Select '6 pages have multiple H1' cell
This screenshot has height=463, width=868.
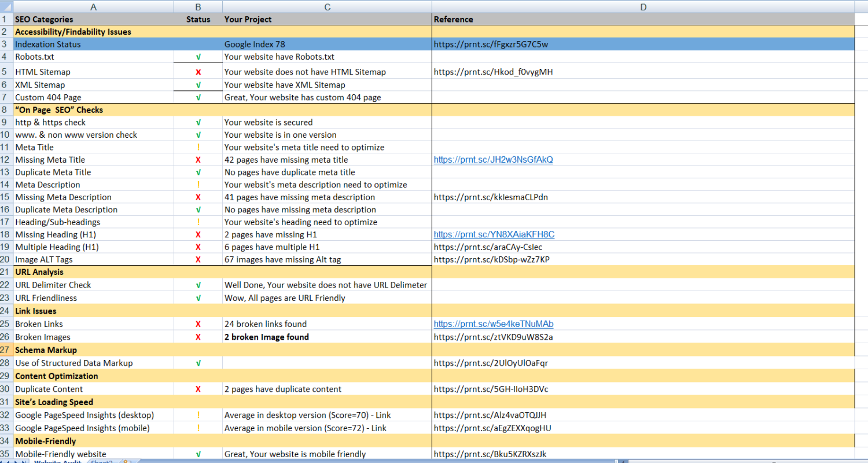pos(327,247)
